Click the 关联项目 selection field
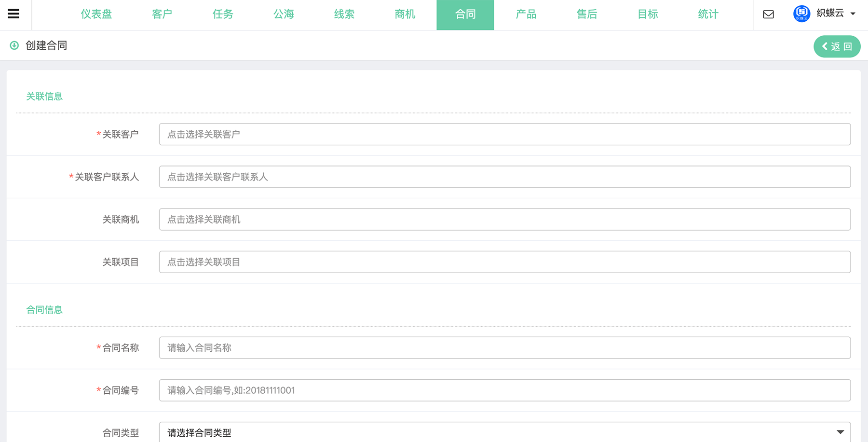The image size is (868, 442). coord(504,262)
